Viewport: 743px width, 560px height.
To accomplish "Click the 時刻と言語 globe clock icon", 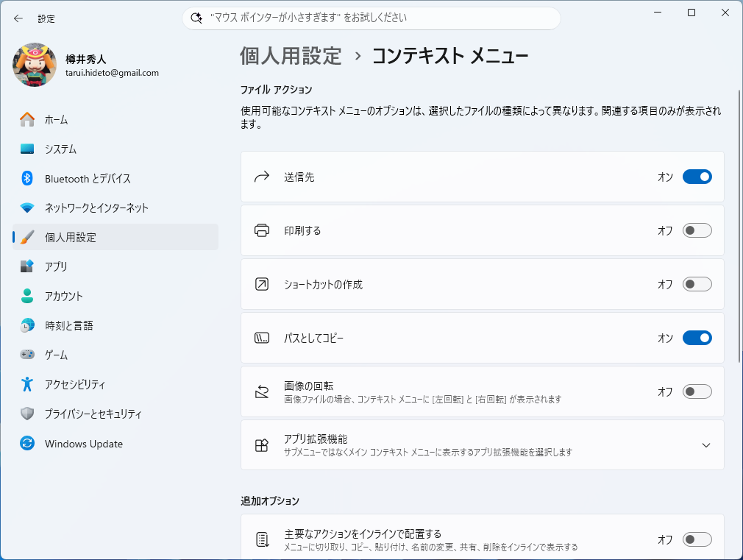I will tap(27, 325).
